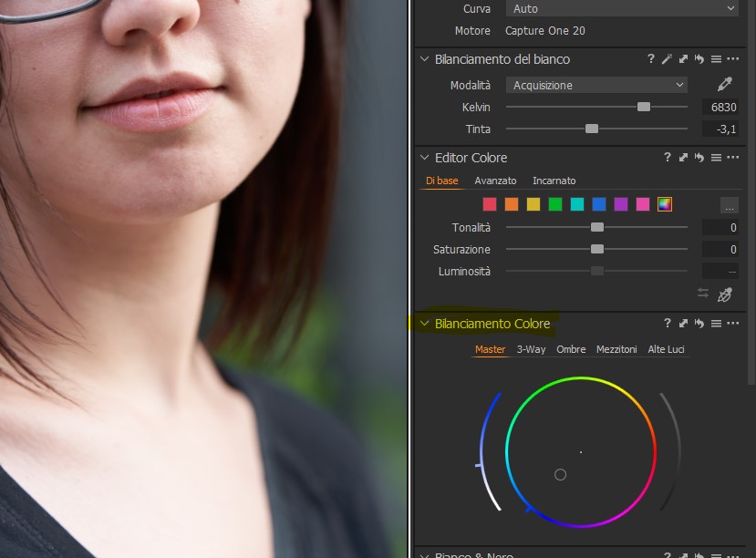Open more options for Bilanciamento del bianco
This screenshot has width=756, height=558.
coord(733,58)
